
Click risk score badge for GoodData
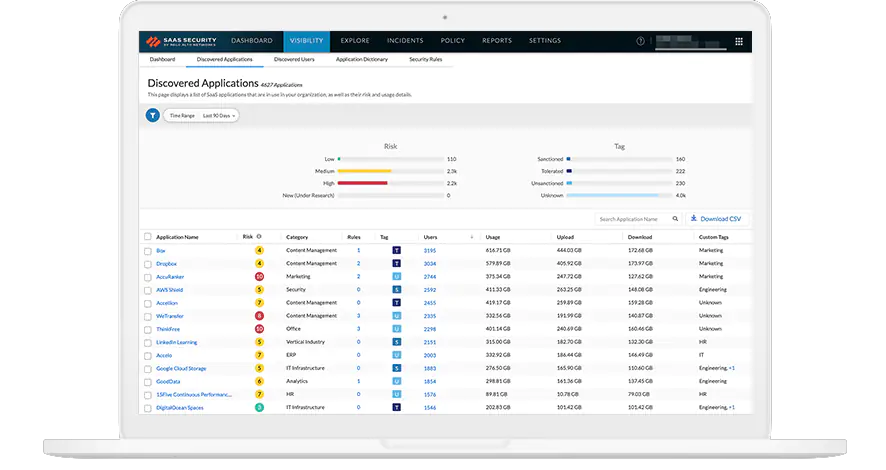click(259, 381)
